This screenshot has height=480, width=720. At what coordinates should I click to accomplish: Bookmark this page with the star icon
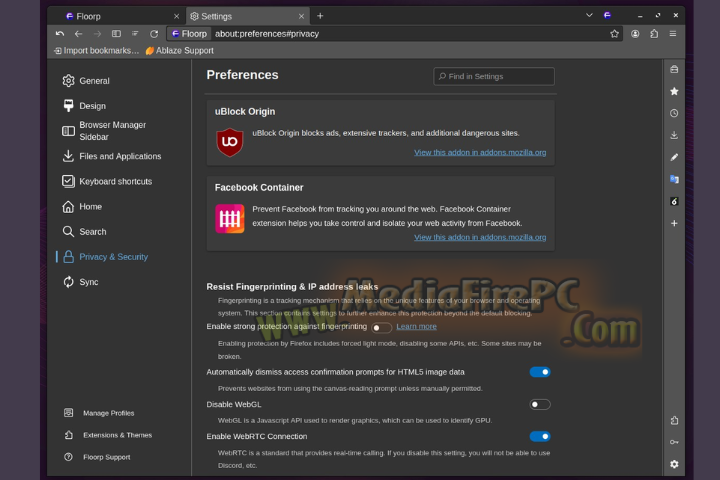614,34
